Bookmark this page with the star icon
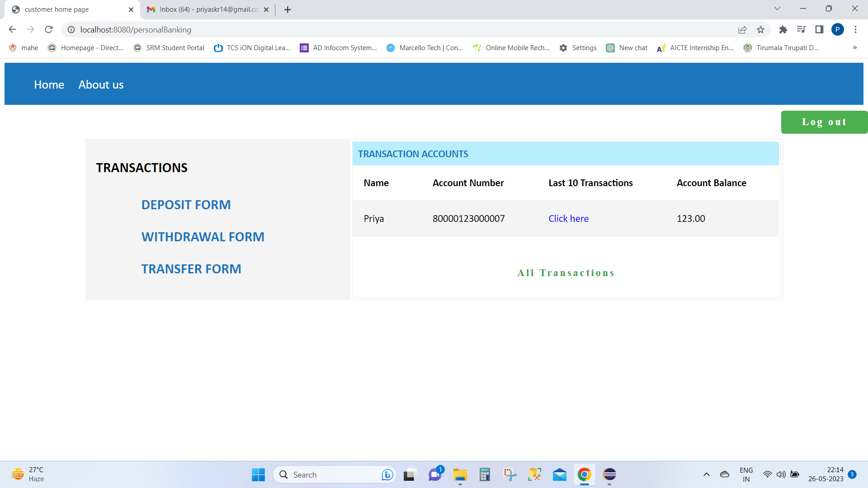868x488 pixels. [x=761, y=30]
